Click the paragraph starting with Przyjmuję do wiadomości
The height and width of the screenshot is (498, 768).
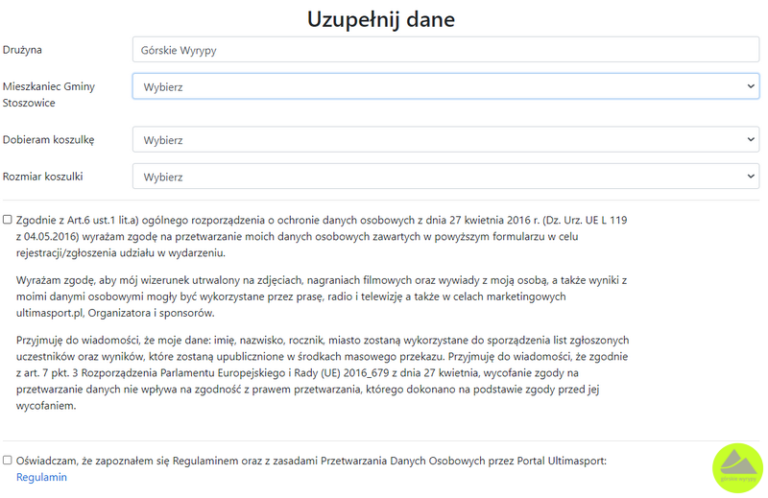click(320, 373)
